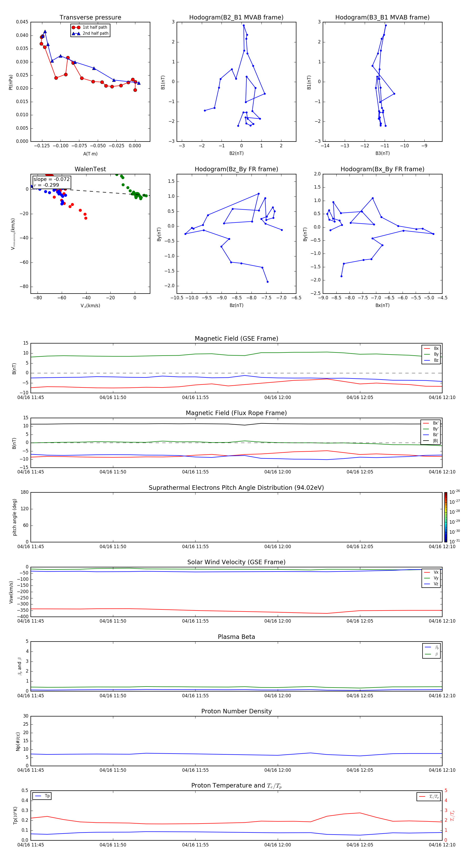Click the Vx legend entry in velocity plot
The width and height of the screenshot is (473, 868).
click(x=431, y=573)
